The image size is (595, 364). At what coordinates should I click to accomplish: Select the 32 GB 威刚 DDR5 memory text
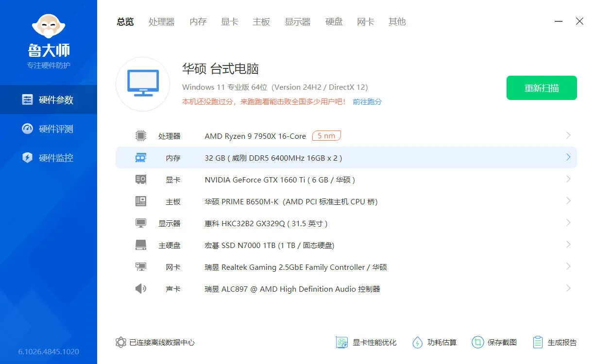point(273,158)
